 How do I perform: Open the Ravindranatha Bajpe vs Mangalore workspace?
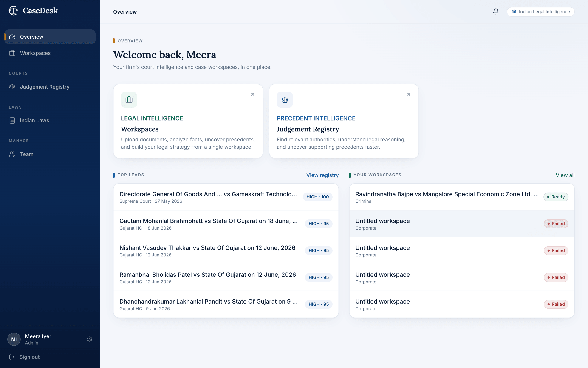(462, 197)
